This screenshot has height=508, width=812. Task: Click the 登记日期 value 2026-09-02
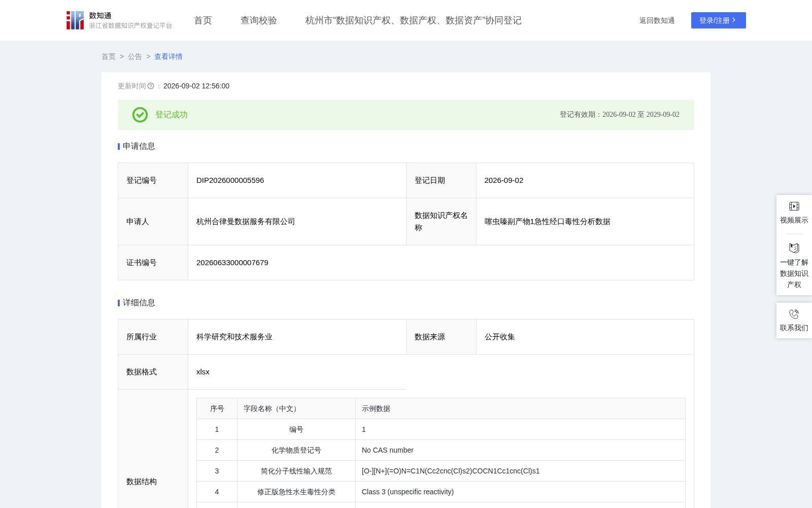[x=504, y=180]
